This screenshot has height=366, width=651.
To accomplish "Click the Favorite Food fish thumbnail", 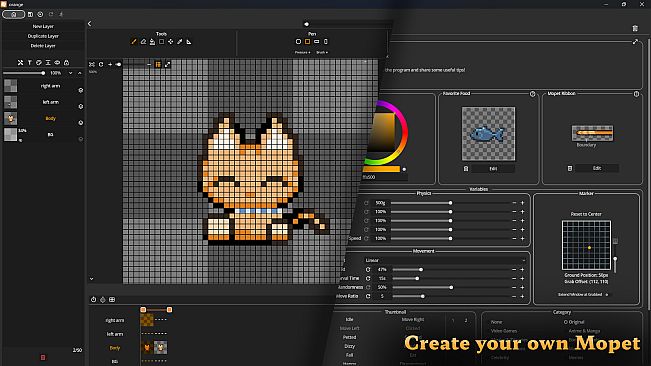I will [488, 134].
